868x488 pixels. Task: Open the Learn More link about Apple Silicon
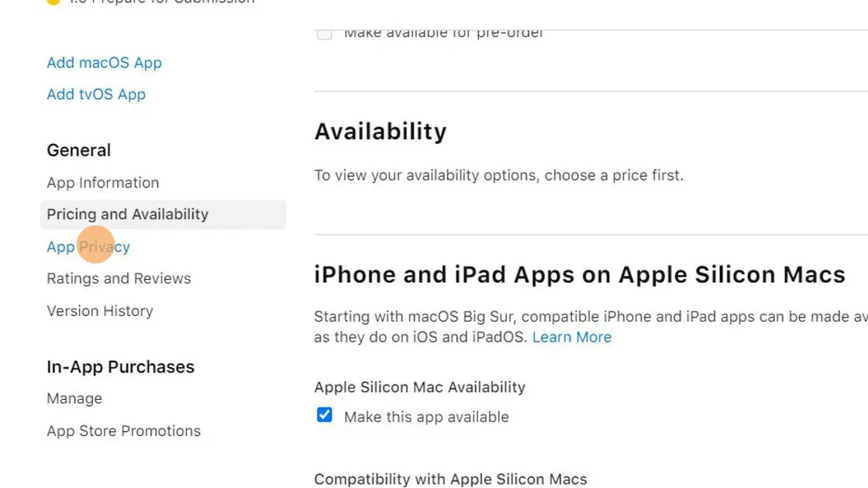572,337
